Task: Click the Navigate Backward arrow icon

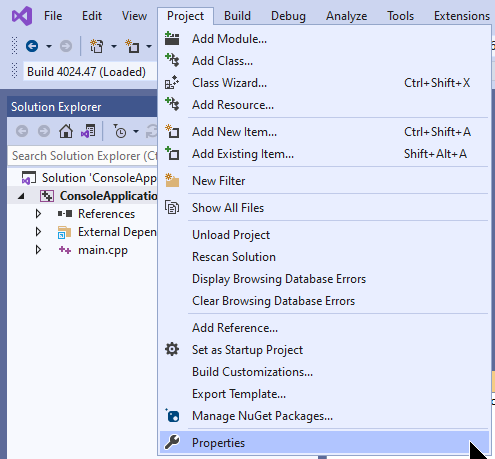Action: tap(32, 46)
